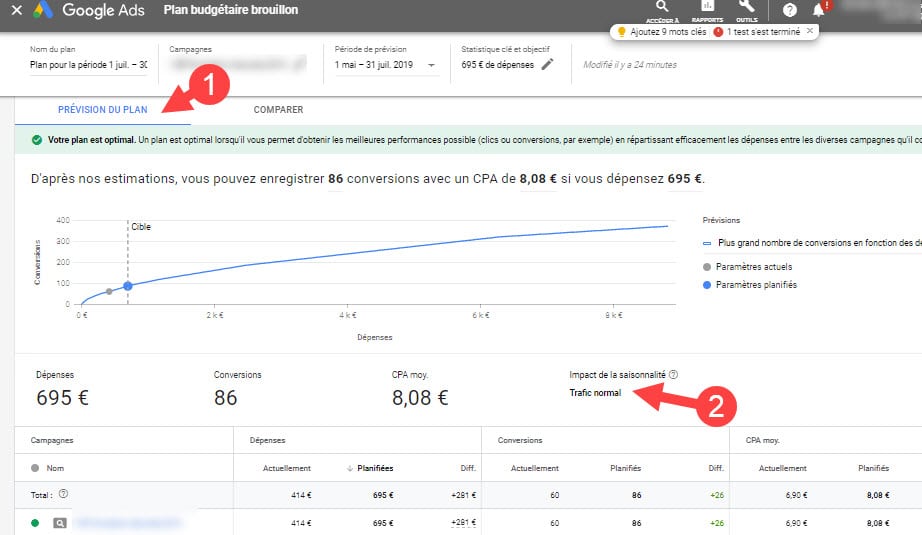Edit the Nom du plan field
Screen dimensions: 922x535
[x=88, y=66]
